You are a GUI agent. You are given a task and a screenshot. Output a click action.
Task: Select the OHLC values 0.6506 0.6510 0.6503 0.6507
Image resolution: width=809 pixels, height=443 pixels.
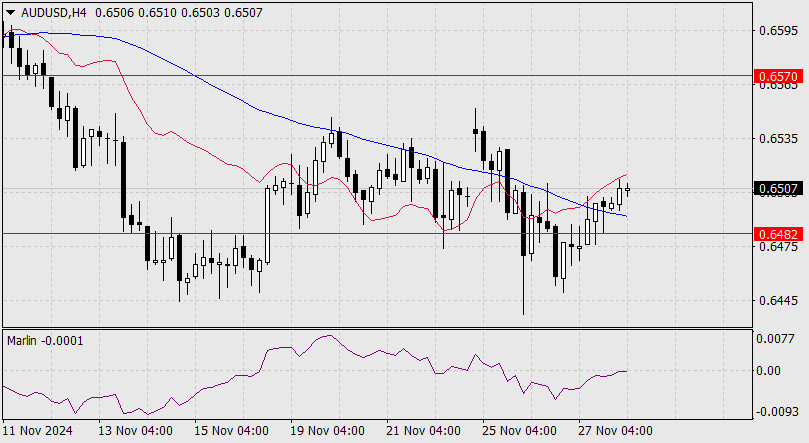(179, 12)
